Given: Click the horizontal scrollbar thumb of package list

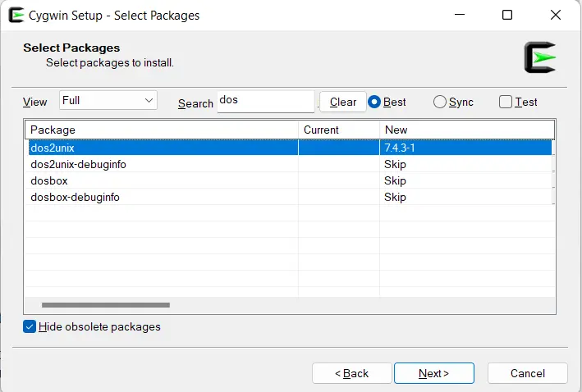Looking at the screenshot, I should pos(106,305).
